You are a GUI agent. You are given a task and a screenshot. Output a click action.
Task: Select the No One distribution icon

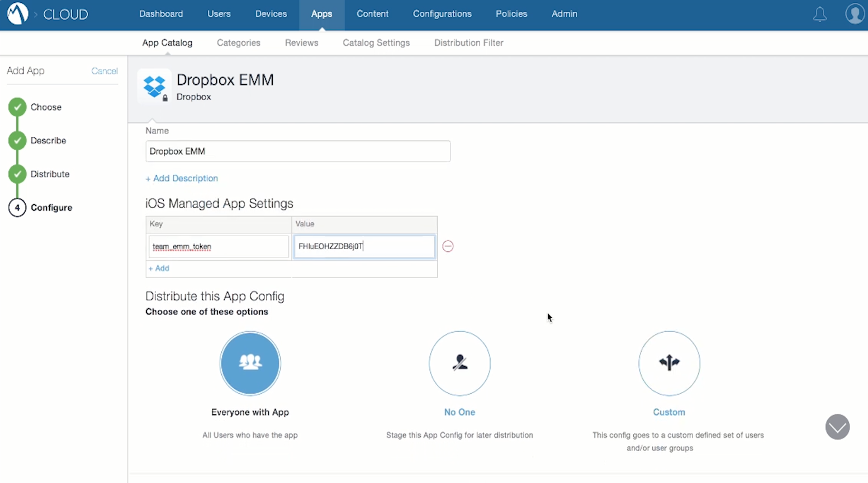459,363
